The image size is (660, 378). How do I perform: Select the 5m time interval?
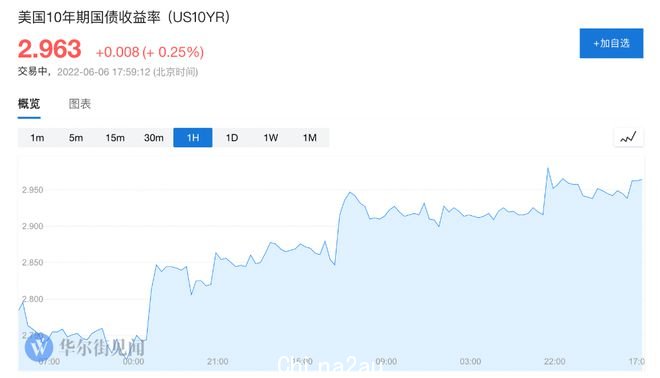click(76, 138)
